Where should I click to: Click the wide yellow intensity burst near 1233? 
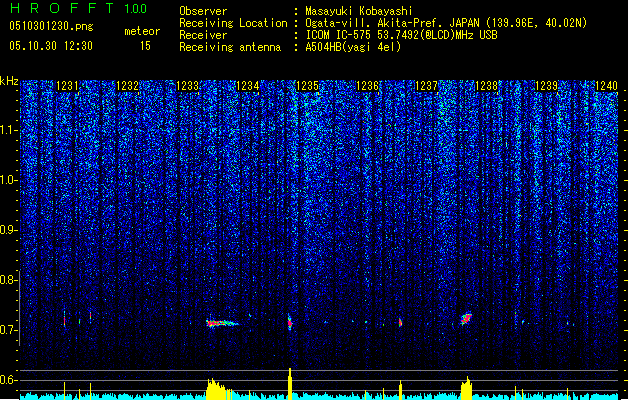(220, 389)
